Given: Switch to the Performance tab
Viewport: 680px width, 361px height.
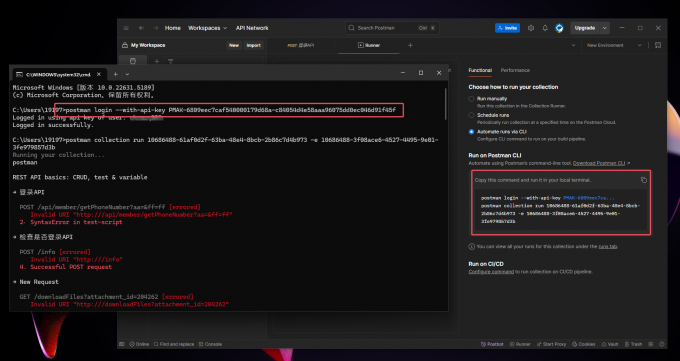Looking at the screenshot, I should pos(515,70).
